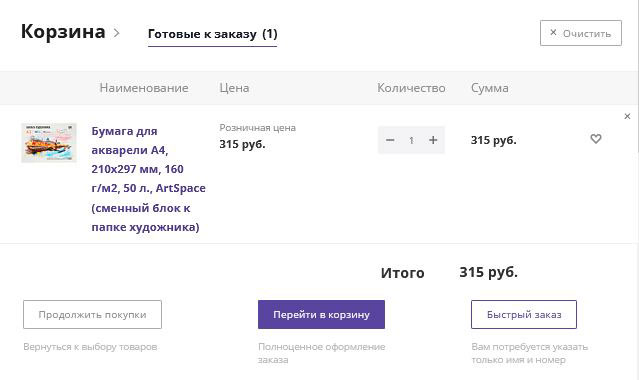Click the quantity input field showing 1
The width and height of the screenshot is (639, 380).
point(412,140)
